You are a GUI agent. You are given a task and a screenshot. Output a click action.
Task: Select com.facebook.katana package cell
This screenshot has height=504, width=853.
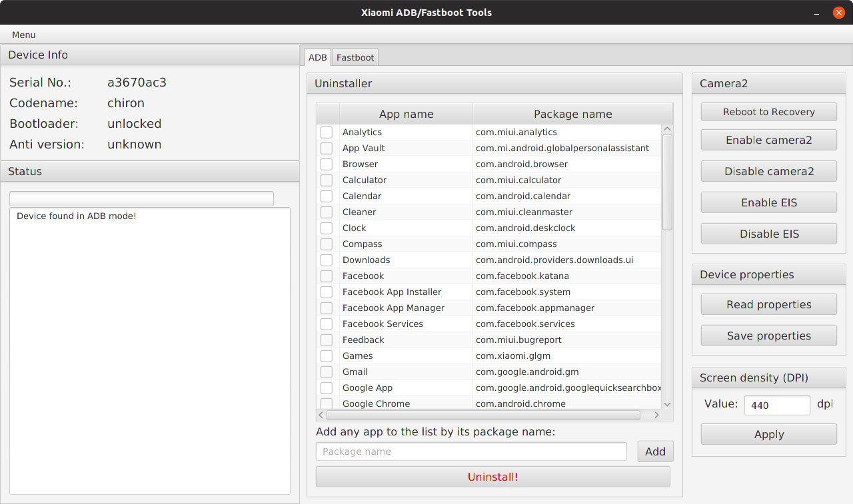[x=567, y=276]
